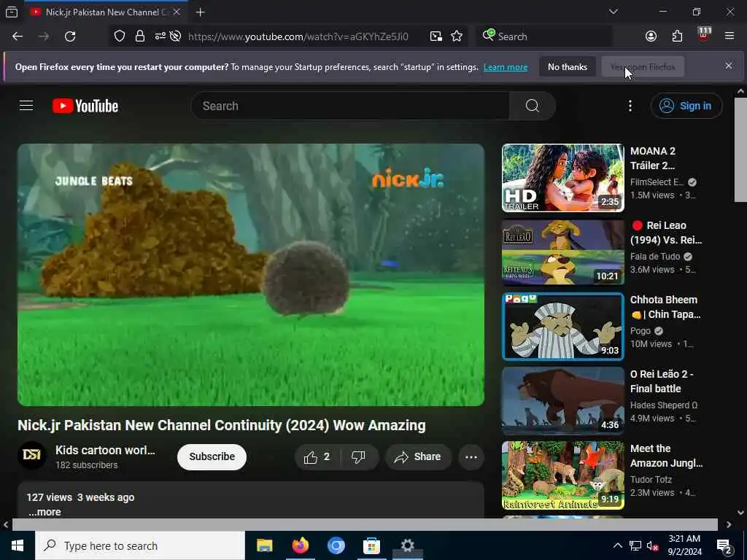747x560 pixels.
Task: Toggle picture-in-picture icon in address bar
Action: click(x=436, y=36)
